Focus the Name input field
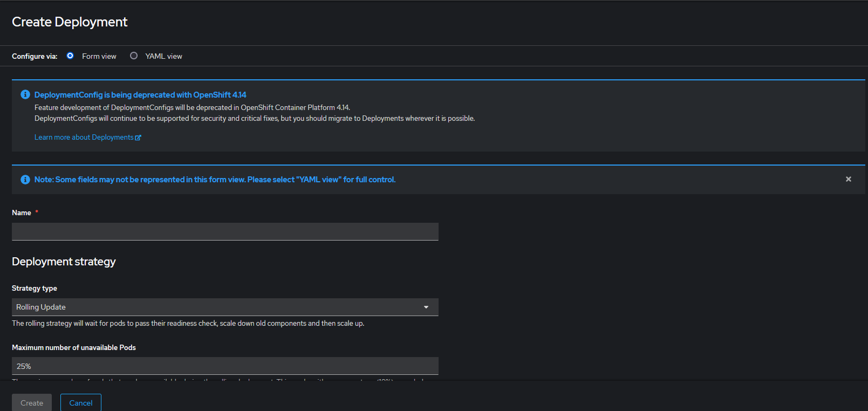Image resolution: width=868 pixels, height=411 pixels. (224, 231)
